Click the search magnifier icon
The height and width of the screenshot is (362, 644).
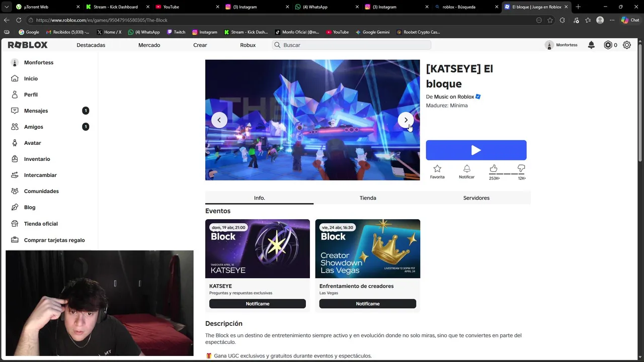coord(277,45)
